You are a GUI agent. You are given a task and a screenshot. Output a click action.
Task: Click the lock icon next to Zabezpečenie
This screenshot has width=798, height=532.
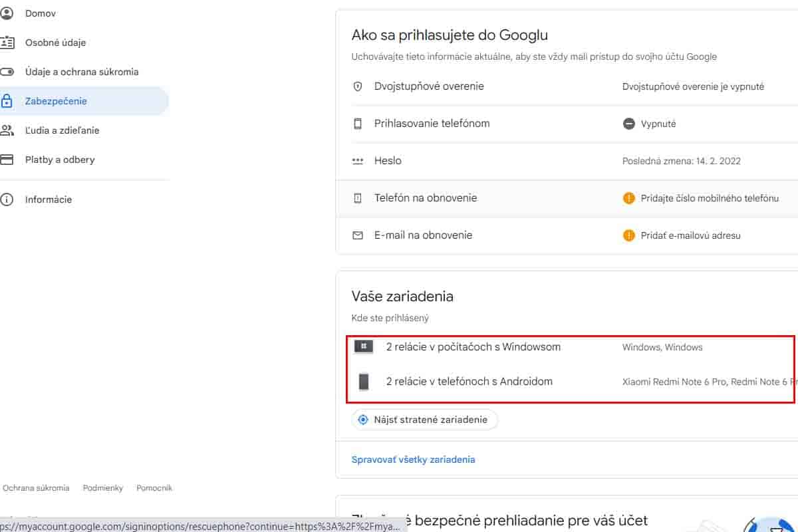pos(7,101)
